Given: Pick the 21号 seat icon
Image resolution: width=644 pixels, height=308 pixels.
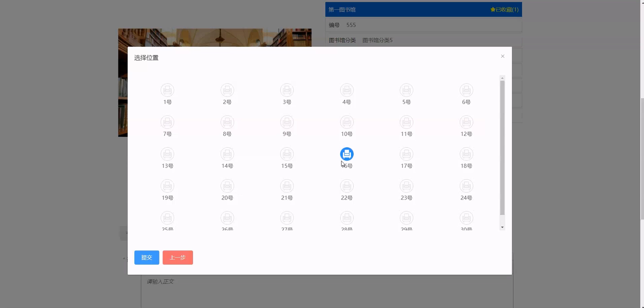Looking at the screenshot, I should point(287,186).
